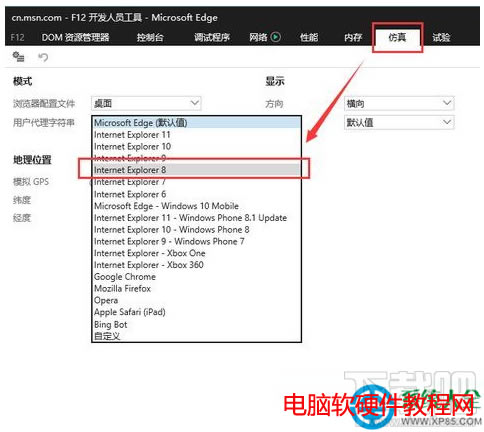Open the 内存 tab
This screenshot has height=432, width=484.
click(353, 37)
